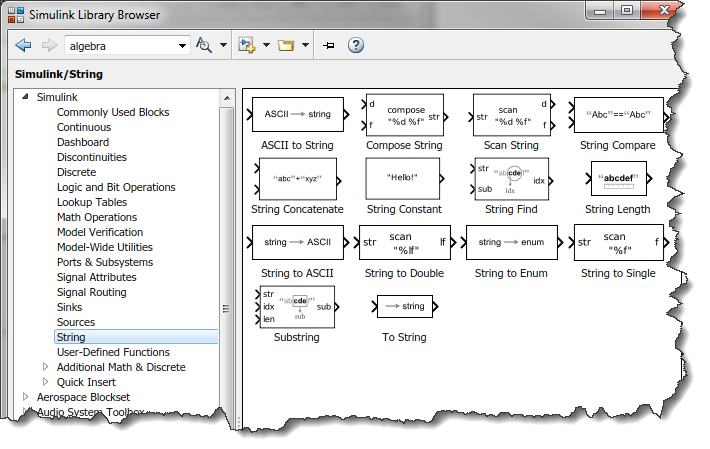Select the Substring block
The height and width of the screenshot is (449, 710).
[296, 306]
